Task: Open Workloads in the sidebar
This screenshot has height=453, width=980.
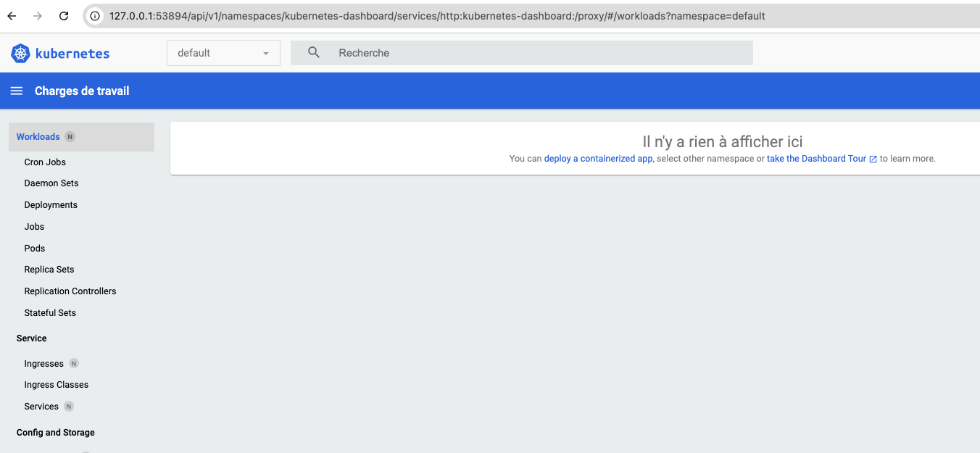Action: [x=81, y=137]
